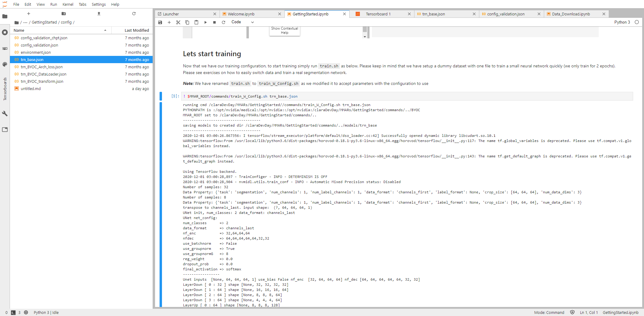Copy the selected cell
The height and width of the screenshot is (316, 644).
click(187, 22)
